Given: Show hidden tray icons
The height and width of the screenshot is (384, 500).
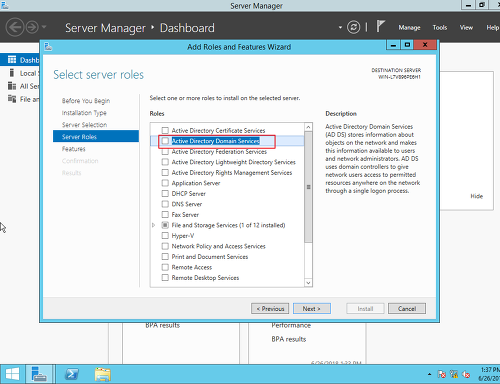Looking at the screenshot, I should pos(429,374).
